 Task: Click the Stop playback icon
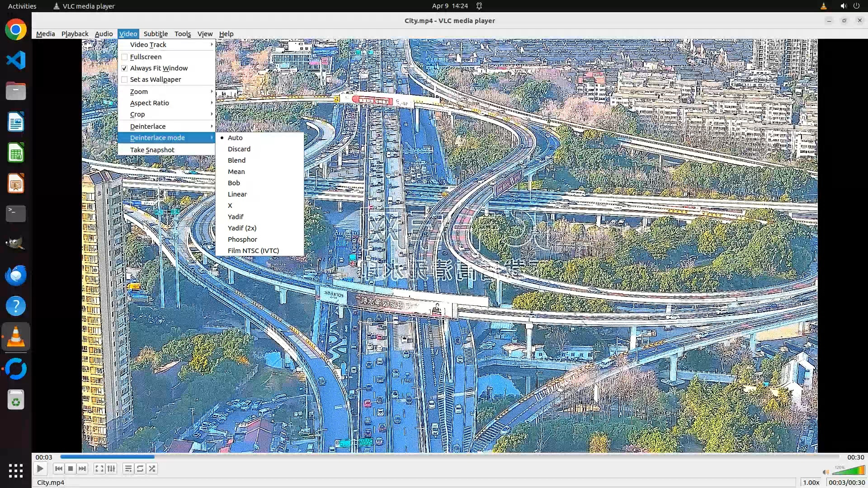tap(71, 469)
